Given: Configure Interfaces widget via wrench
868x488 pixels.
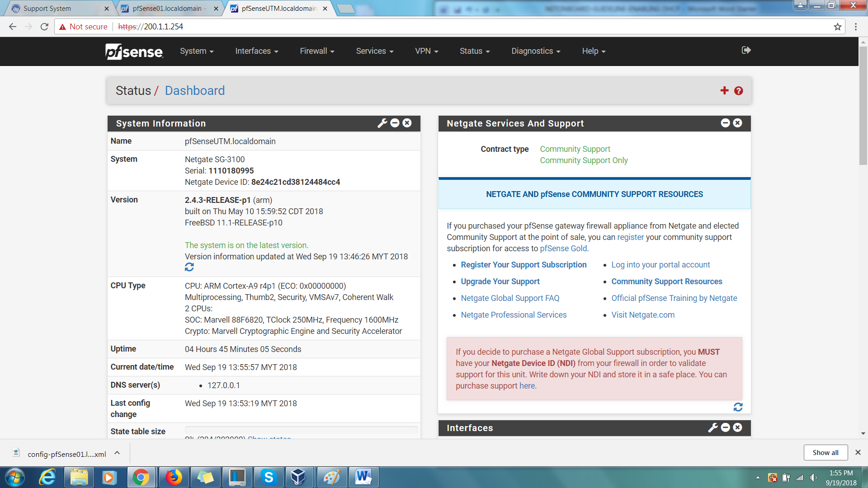Looking at the screenshot, I should (713, 427).
